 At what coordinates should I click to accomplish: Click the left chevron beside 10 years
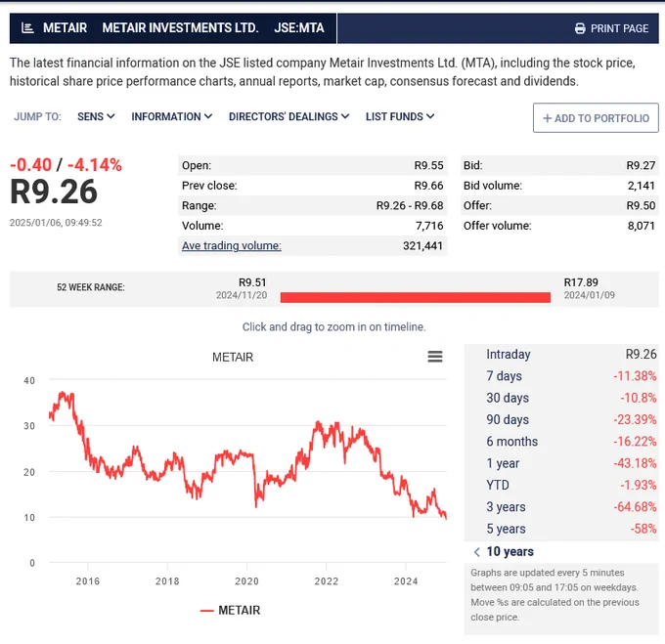click(476, 551)
